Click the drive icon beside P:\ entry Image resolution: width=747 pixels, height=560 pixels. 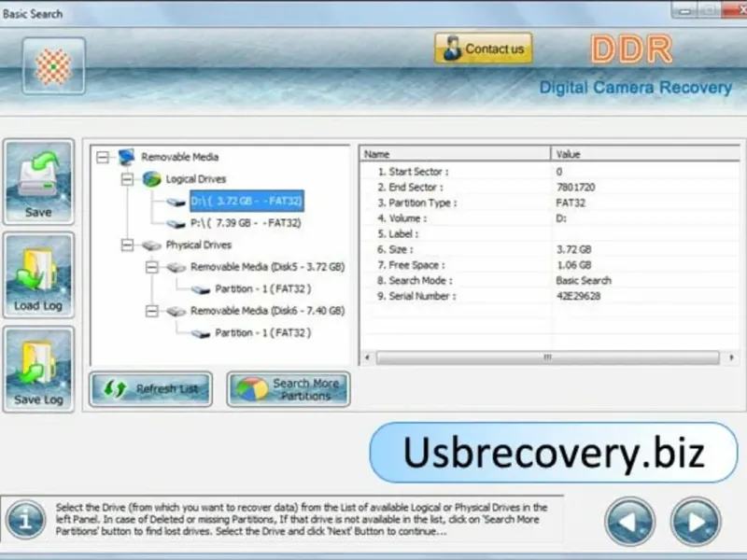(176, 224)
